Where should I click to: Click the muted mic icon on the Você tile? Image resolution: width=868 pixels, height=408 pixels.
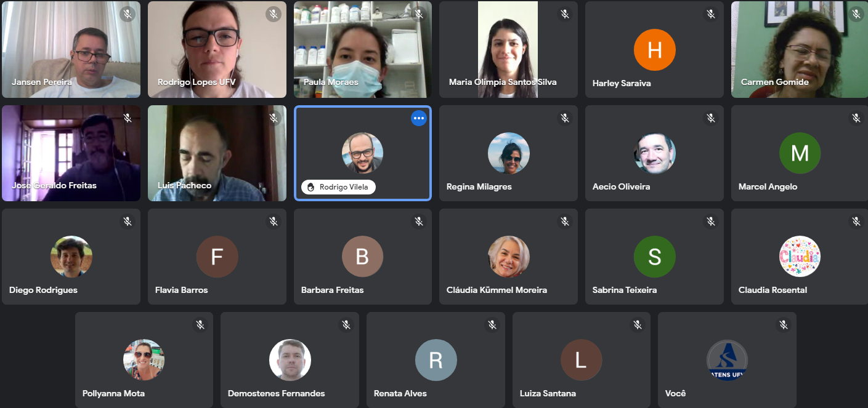pyautogui.click(x=784, y=324)
